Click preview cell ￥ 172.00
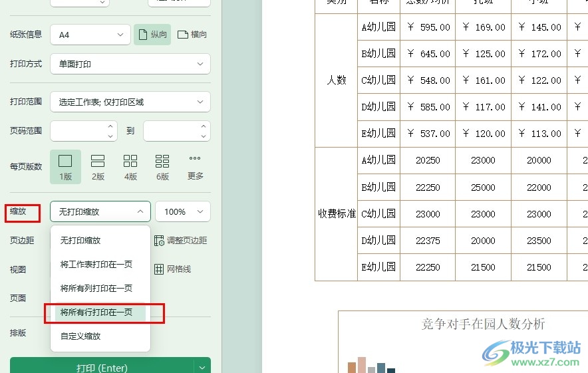The image size is (588, 373). click(539, 54)
